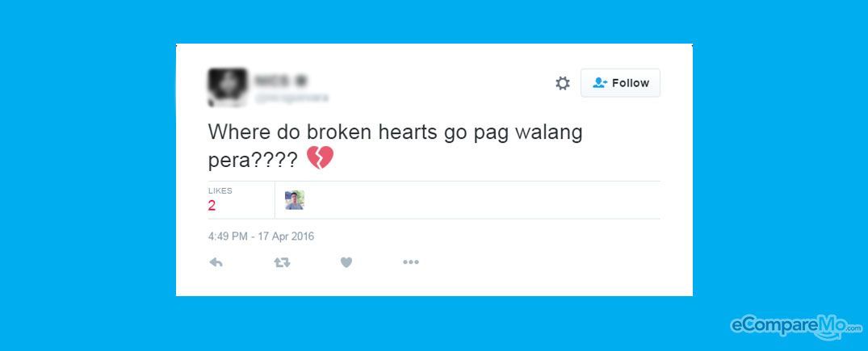Click the eCompareMo logo watermark
Image resolution: width=868 pixels, height=351 pixels.
click(x=796, y=326)
